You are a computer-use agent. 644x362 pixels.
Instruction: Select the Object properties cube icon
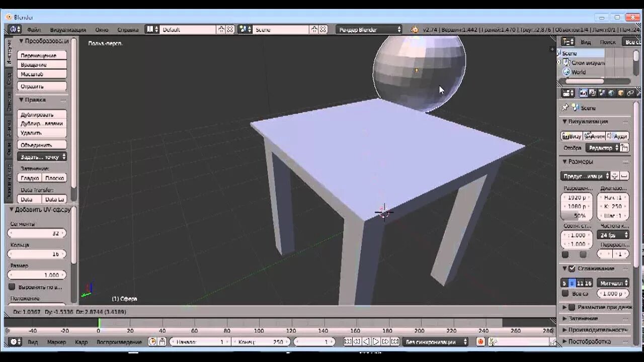click(x=621, y=93)
